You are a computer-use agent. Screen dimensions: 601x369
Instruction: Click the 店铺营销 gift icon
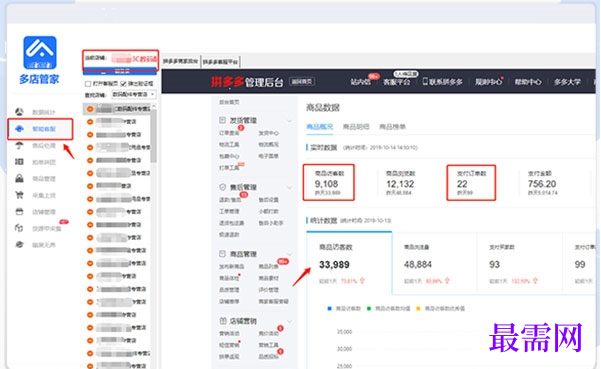coord(222,321)
